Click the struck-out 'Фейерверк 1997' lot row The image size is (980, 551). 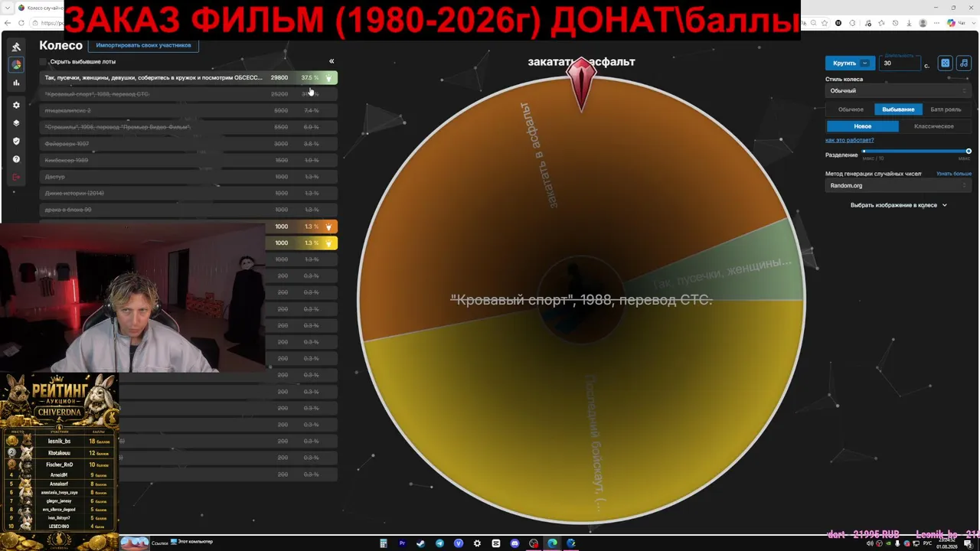tap(188, 144)
